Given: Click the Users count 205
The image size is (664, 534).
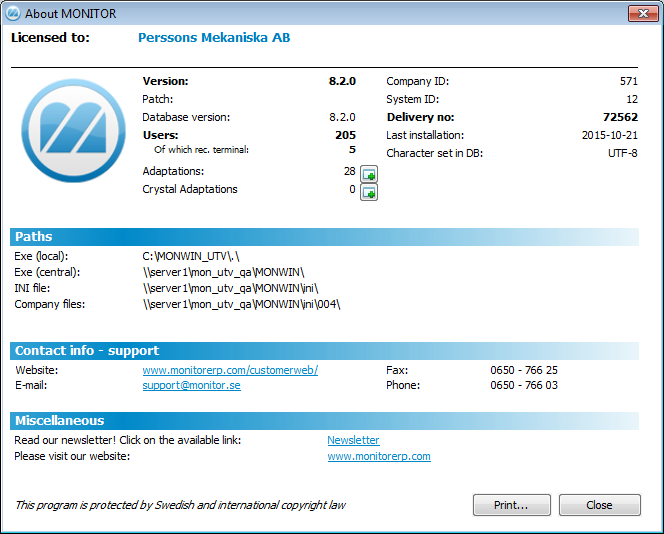Looking at the screenshot, I should tap(345, 135).
